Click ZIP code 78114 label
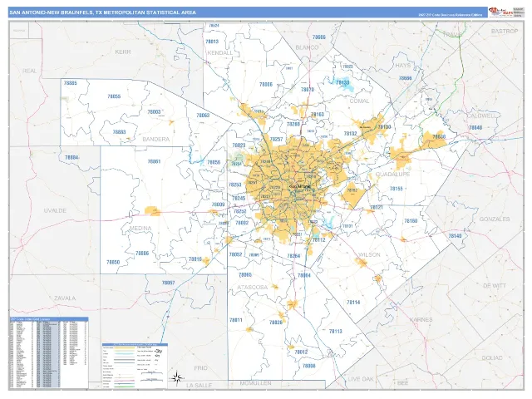The height and width of the screenshot is (399, 532). click(x=353, y=303)
